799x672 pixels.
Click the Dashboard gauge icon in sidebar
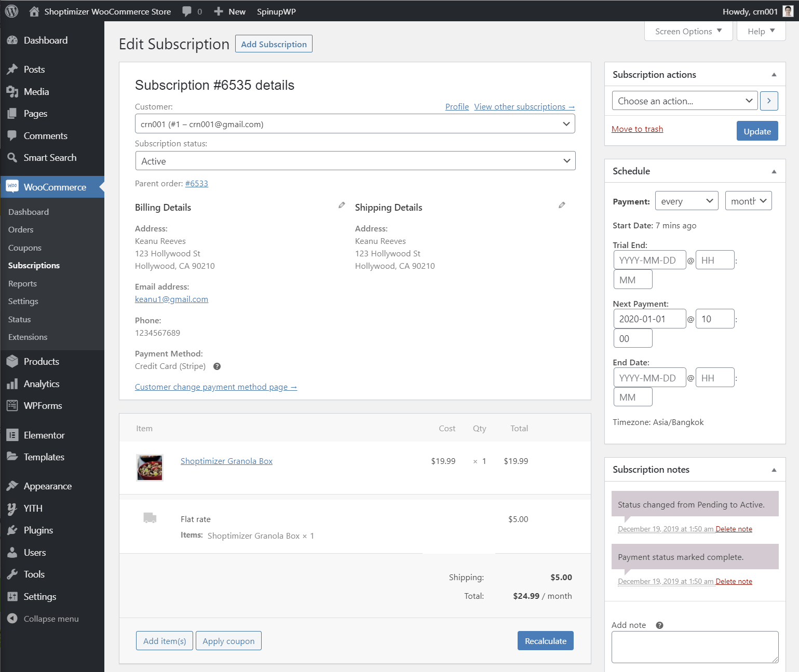[x=12, y=40]
